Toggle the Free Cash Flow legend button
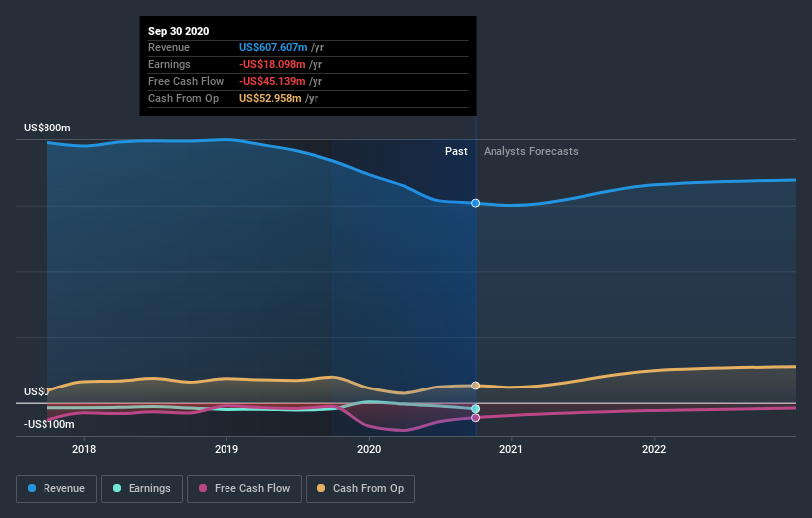 (244, 489)
